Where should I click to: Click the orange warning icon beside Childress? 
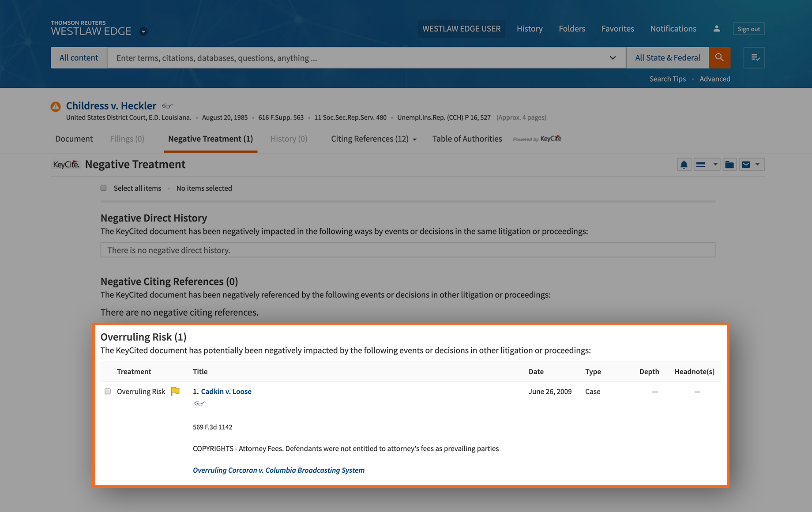click(x=56, y=106)
